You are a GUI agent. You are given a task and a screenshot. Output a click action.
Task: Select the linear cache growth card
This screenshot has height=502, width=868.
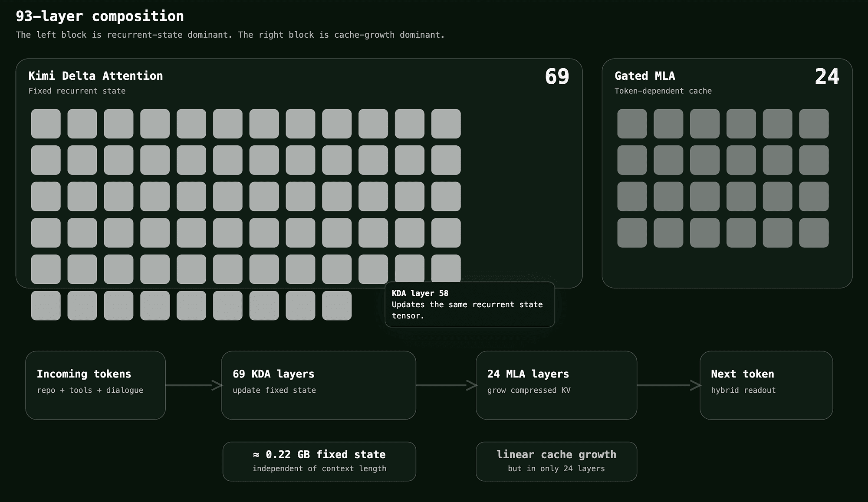pyautogui.click(x=556, y=461)
